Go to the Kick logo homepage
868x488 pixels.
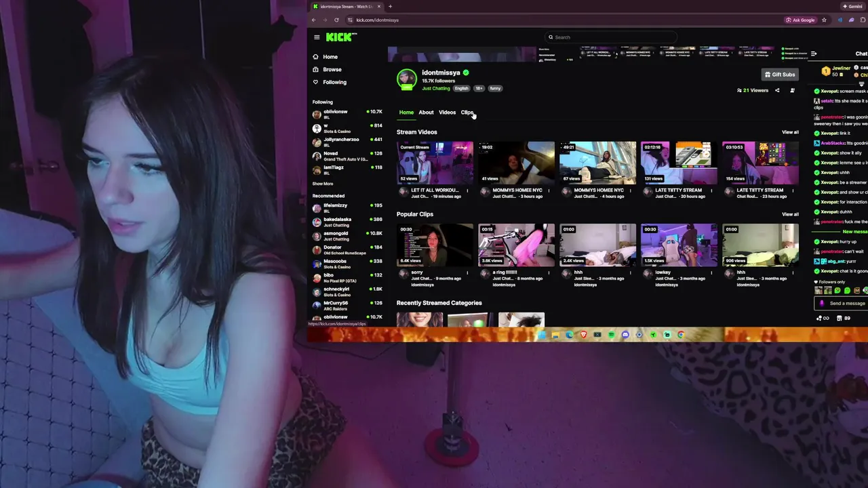click(x=340, y=37)
